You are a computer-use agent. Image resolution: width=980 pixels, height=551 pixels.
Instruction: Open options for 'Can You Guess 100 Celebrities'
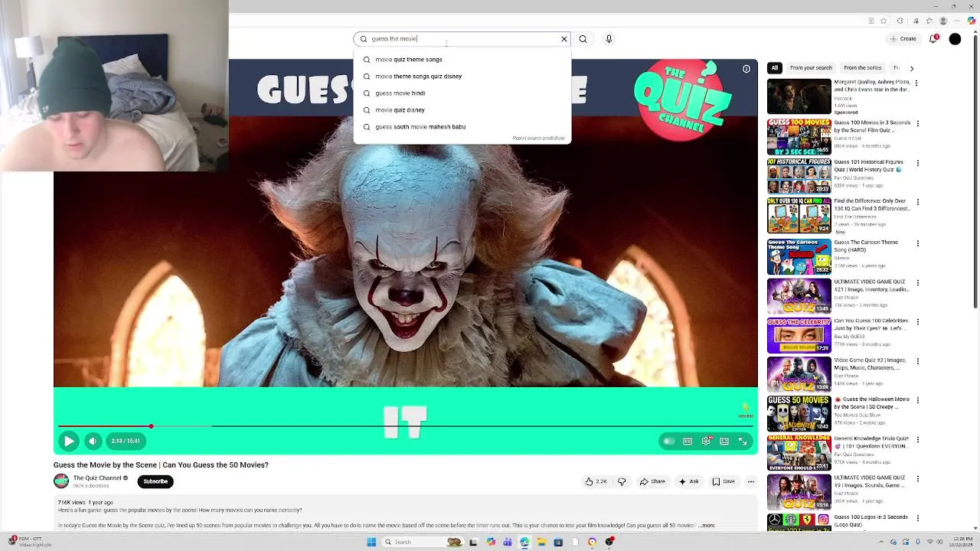[x=918, y=322]
